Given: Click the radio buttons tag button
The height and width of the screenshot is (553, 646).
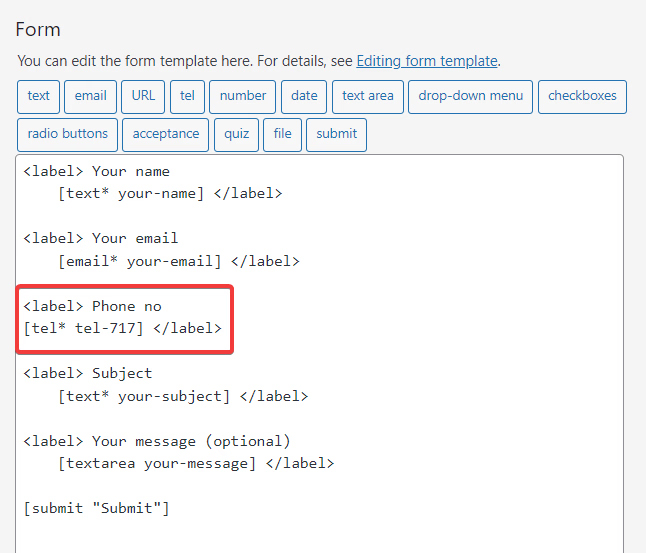Looking at the screenshot, I should tap(68, 135).
